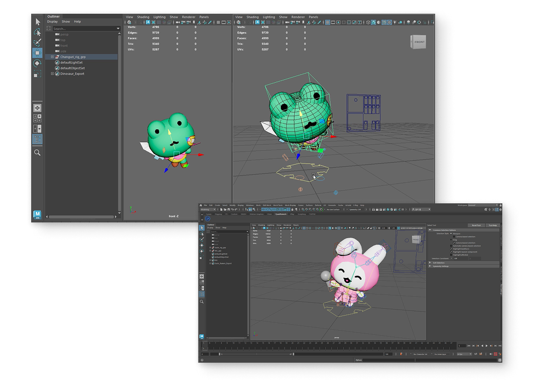
Task: Select the Scale tool icon
Action: [x=38, y=73]
